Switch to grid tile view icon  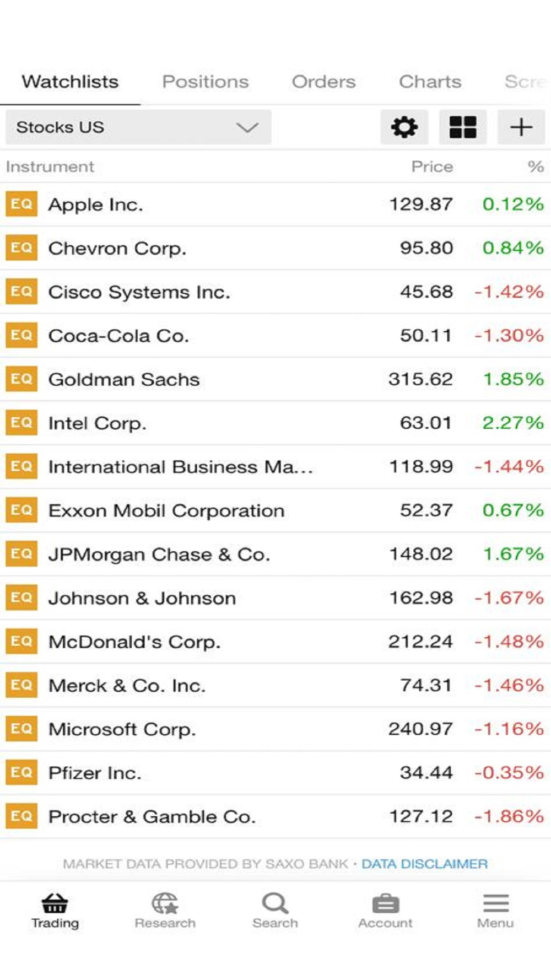[x=463, y=127]
